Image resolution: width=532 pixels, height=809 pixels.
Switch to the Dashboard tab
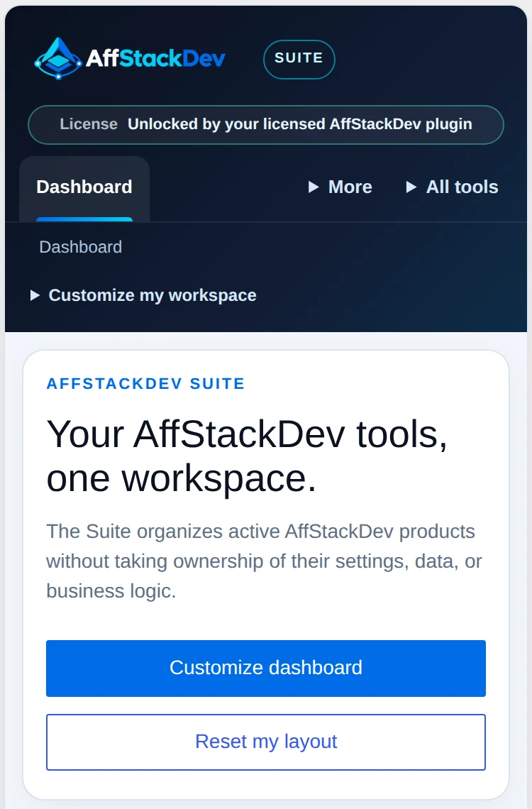point(84,189)
